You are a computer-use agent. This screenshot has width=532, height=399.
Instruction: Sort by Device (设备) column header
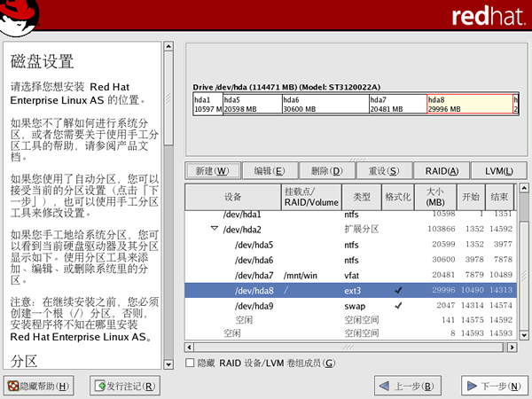[x=233, y=197]
